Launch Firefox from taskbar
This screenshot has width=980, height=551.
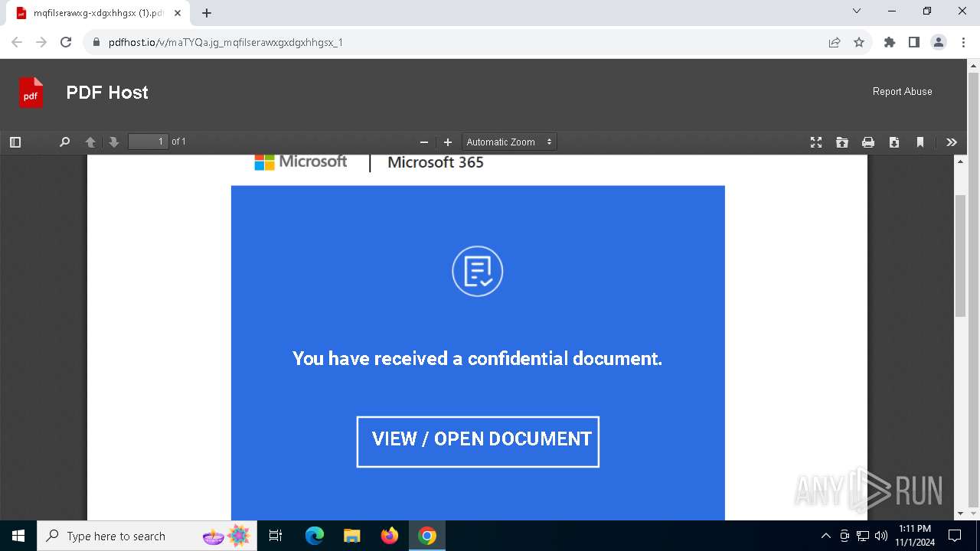click(390, 536)
